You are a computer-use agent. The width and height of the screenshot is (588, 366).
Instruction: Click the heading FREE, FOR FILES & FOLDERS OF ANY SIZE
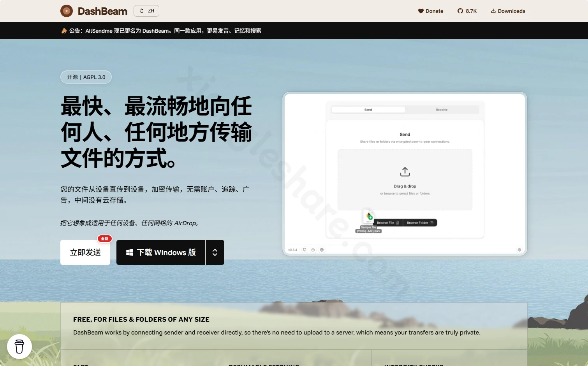pos(141,319)
